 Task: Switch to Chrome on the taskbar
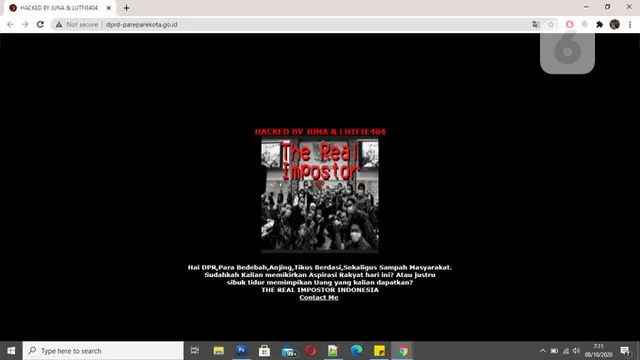(x=402, y=351)
